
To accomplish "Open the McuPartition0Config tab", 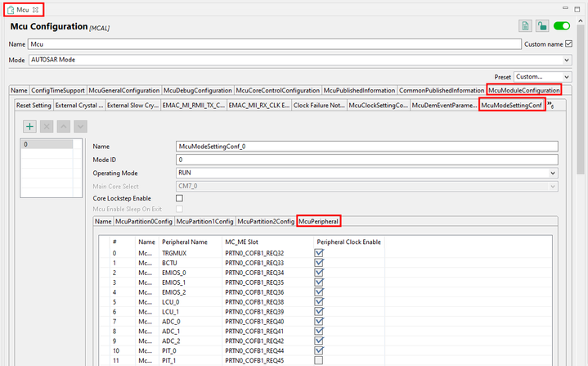I will tap(144, 221).
